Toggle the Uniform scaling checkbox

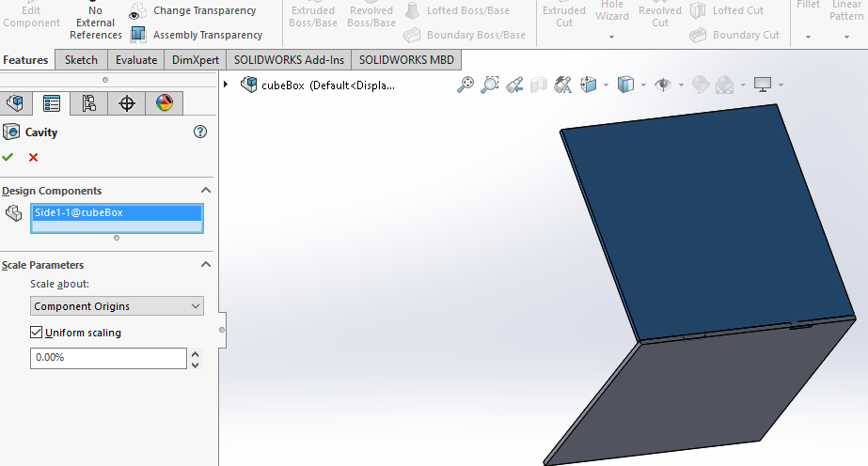tap(36, 333)
